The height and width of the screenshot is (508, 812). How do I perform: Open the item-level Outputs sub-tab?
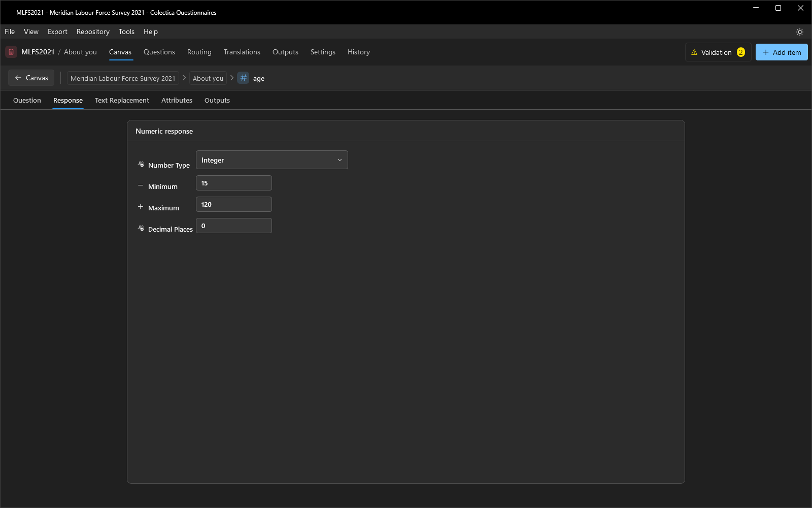(x=217, y=100)
